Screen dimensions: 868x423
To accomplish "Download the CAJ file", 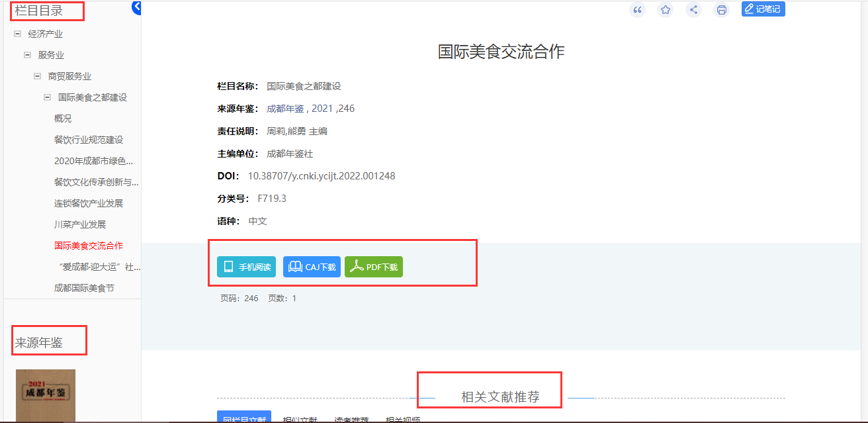I will 312,267.
